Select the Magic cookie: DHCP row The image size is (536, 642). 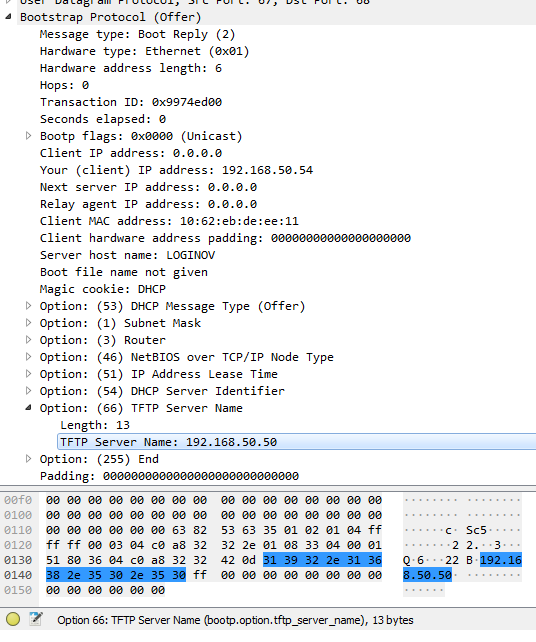tap(103, 289)
